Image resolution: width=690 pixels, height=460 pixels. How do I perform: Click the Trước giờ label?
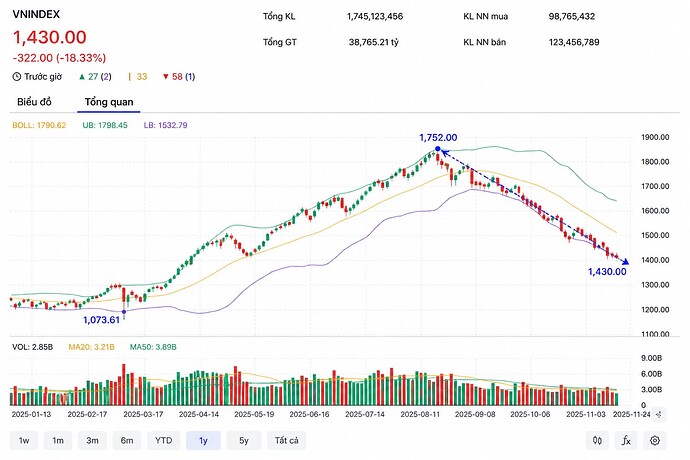[43, 77]
